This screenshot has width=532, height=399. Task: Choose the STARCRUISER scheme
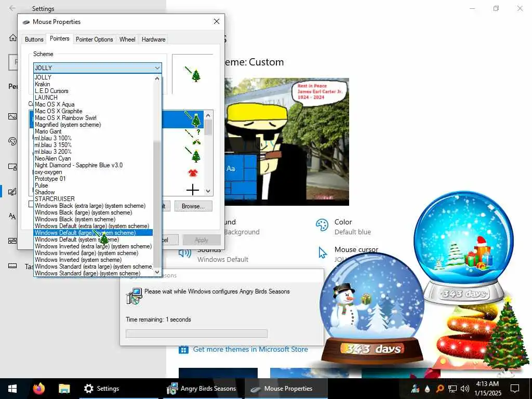point(94,199)
